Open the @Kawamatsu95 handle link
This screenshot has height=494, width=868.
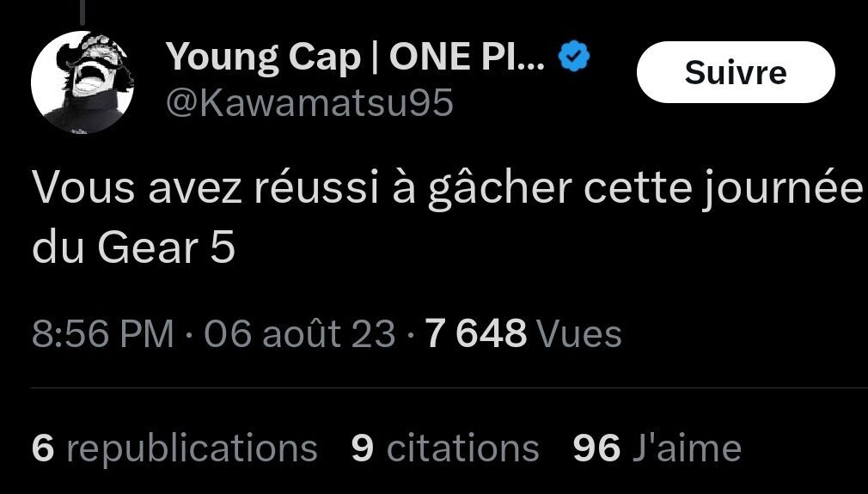coord(309,103)
